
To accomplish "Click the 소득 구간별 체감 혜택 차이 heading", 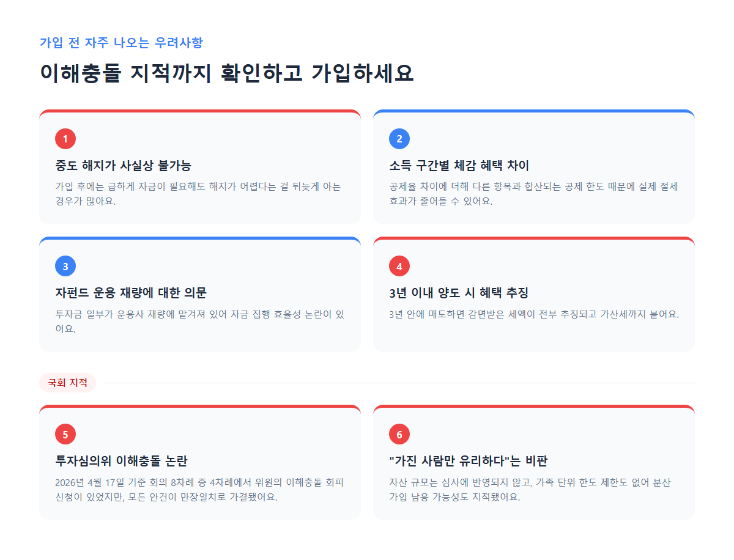I will point(459,166).
